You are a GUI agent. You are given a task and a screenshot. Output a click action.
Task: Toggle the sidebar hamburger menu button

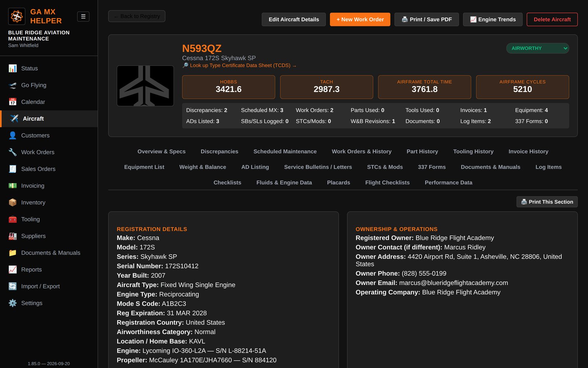pos(83,17)
